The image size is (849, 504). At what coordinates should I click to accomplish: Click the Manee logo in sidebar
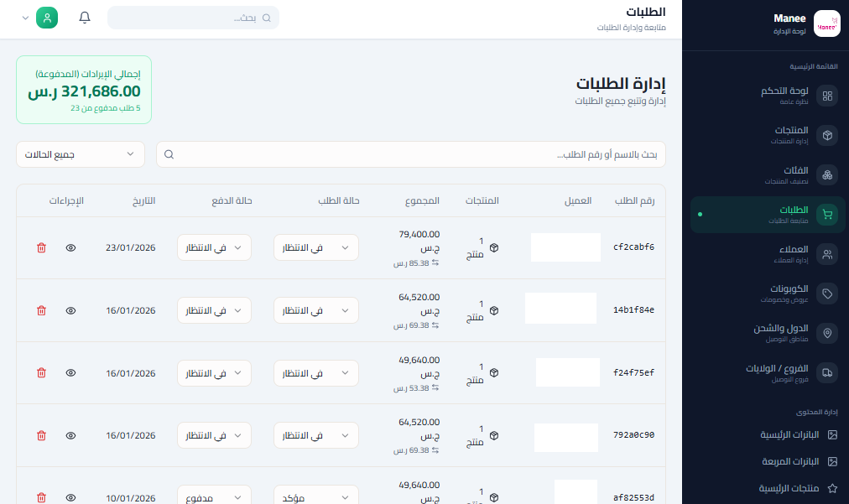(x=826, y=24)
